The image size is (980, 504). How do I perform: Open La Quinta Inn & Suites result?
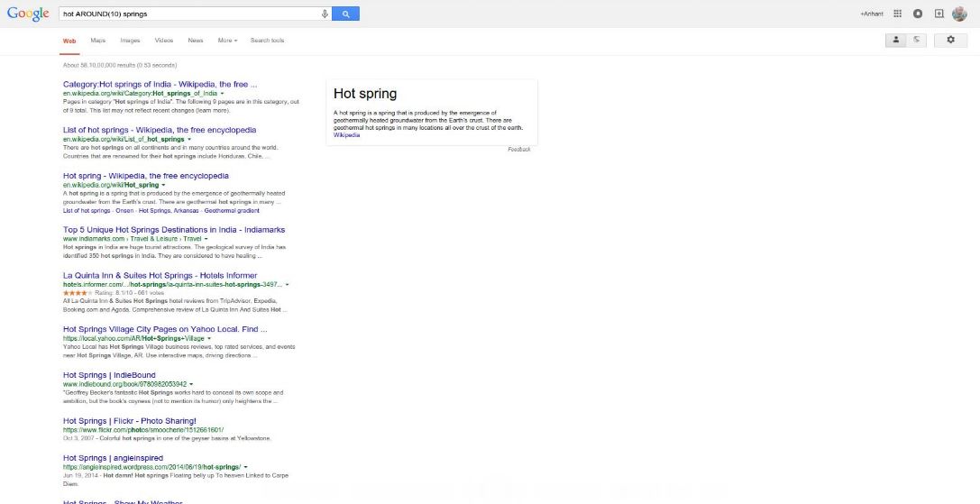(x=160, y=276)
